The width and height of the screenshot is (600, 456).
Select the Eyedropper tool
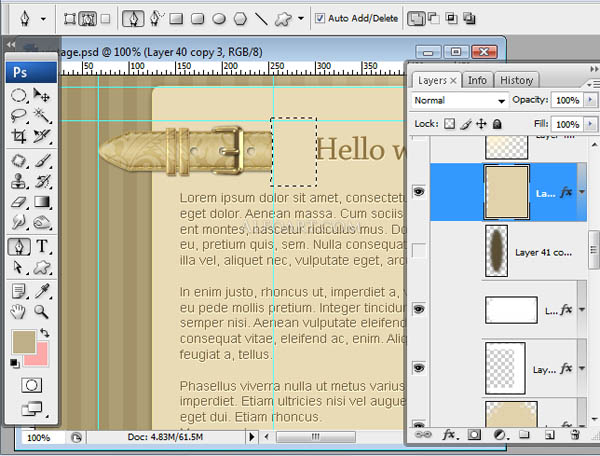coord(41,292)
